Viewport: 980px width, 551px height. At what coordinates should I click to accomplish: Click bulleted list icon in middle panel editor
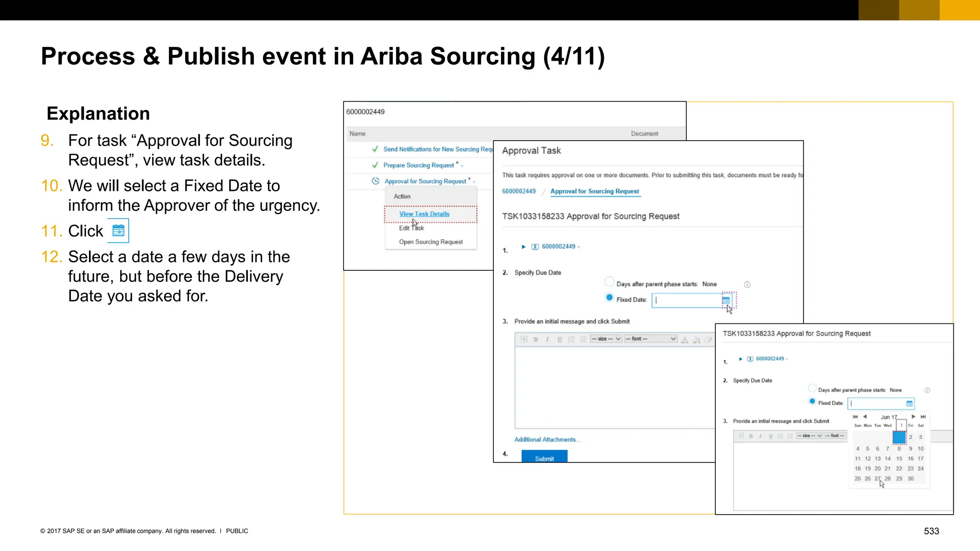click(x=583, y=339)
